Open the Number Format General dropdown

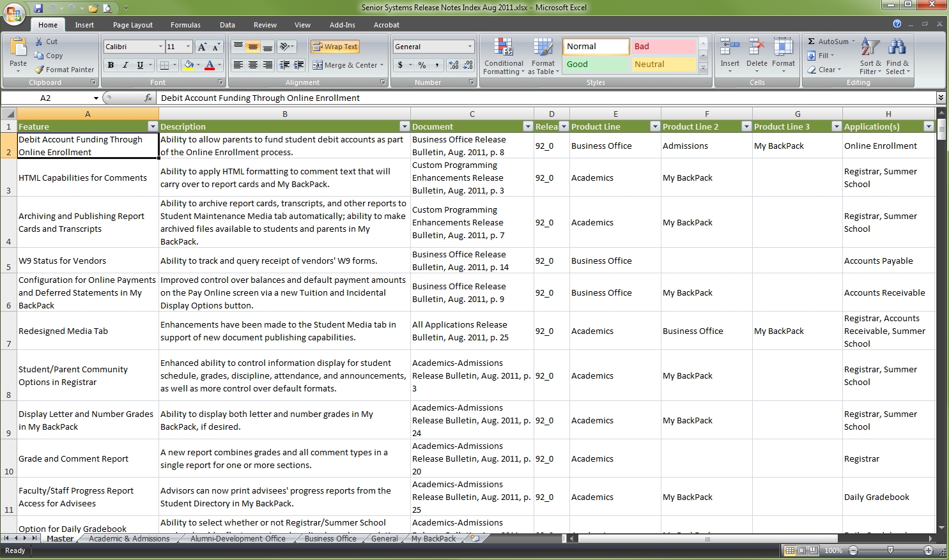click(x=470, y=47)
